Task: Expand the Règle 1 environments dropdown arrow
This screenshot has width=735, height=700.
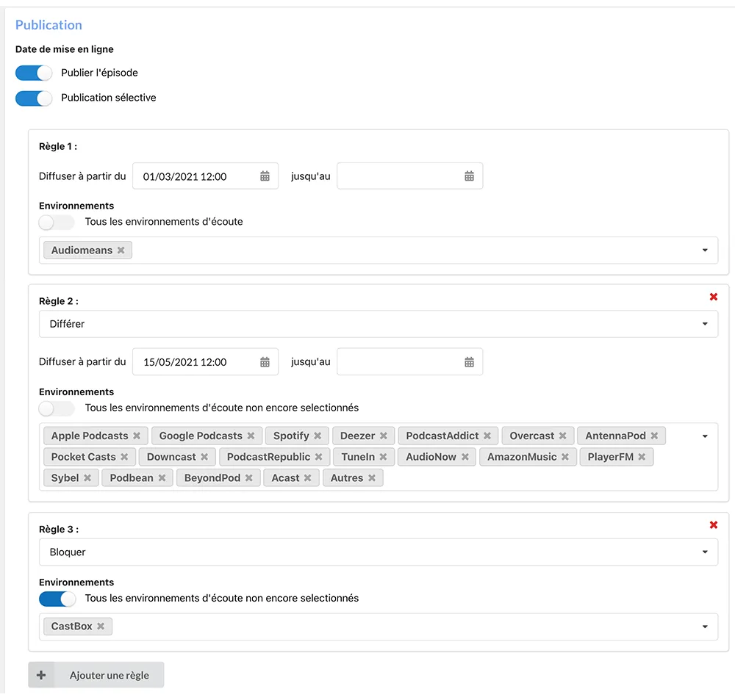Action: [705, 250]
